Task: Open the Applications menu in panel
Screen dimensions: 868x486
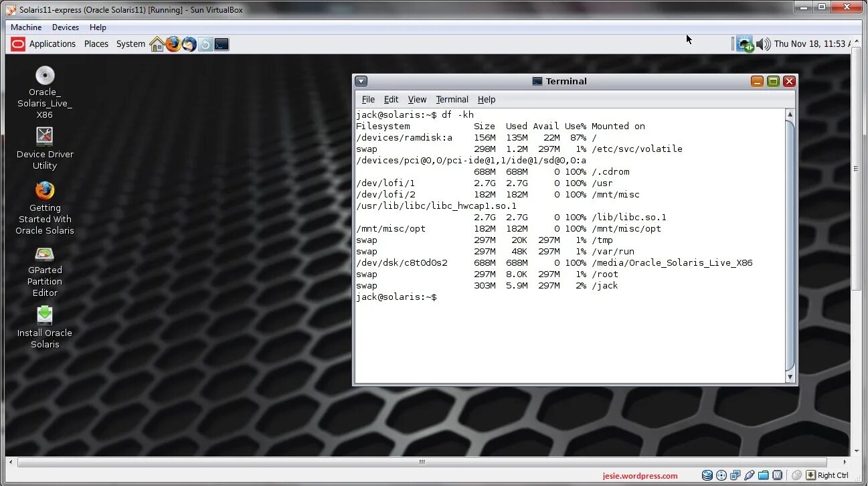Action: 52,44
